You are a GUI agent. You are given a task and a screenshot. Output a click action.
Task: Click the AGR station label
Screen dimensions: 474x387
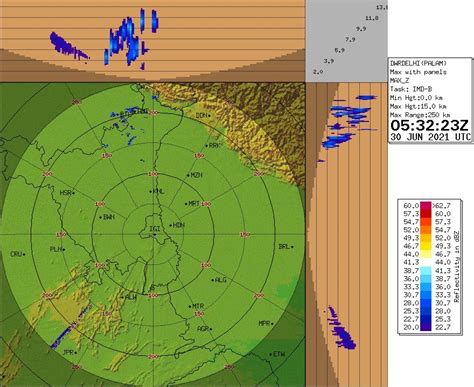(203, 329)
